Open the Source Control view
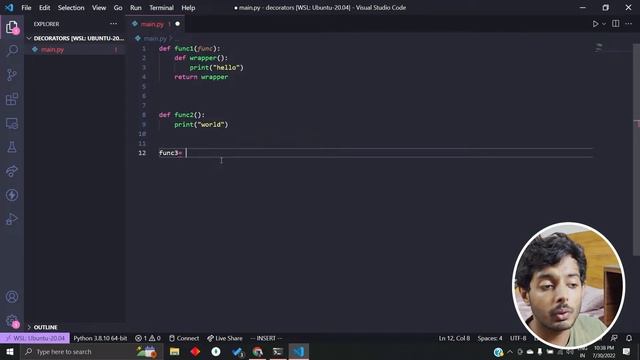640x360 pixels. point(12,75)
